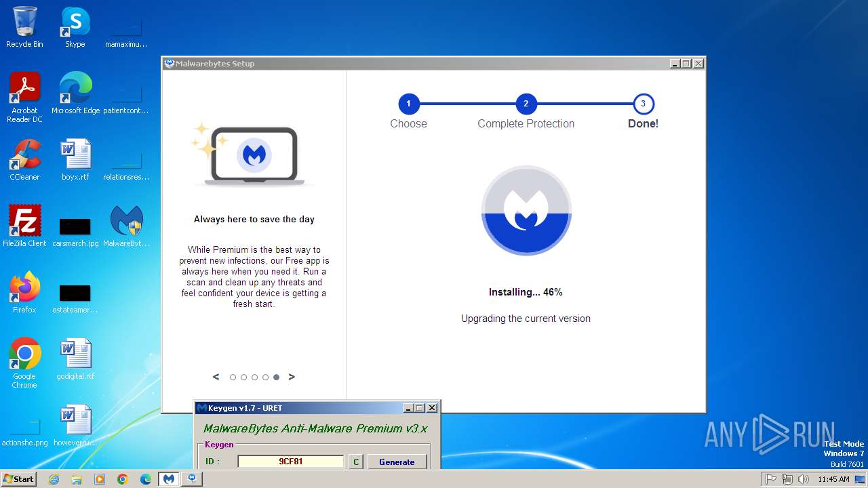Select the howeverru... document icon
This screenshot has height=488, width=868.
[75, 426]
